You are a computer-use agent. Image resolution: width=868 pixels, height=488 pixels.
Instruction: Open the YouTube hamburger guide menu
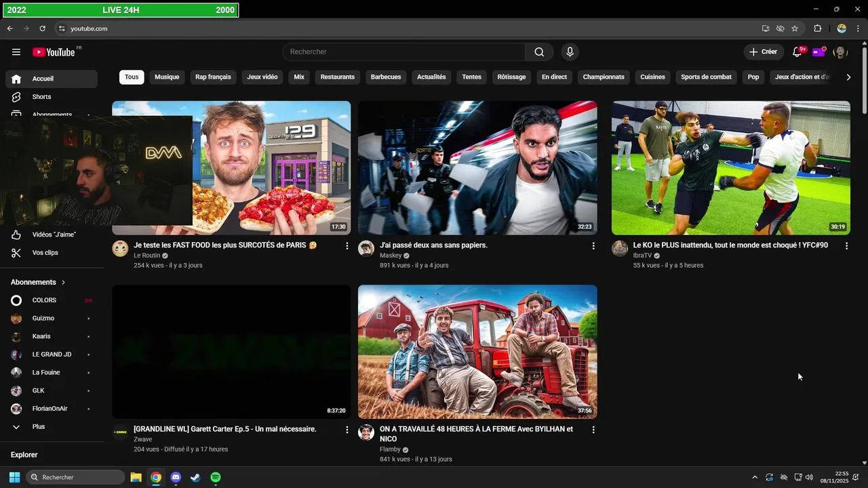[x=16, y=52]
